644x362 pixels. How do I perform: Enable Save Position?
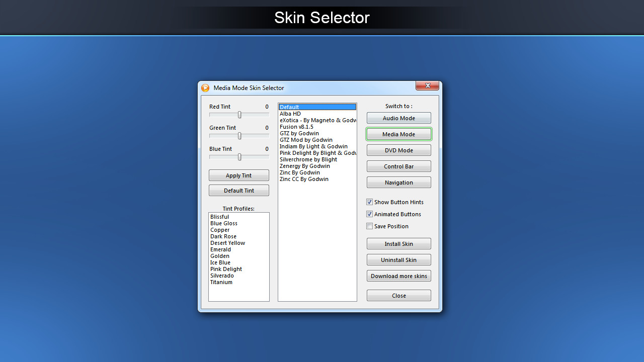point(369,226)
